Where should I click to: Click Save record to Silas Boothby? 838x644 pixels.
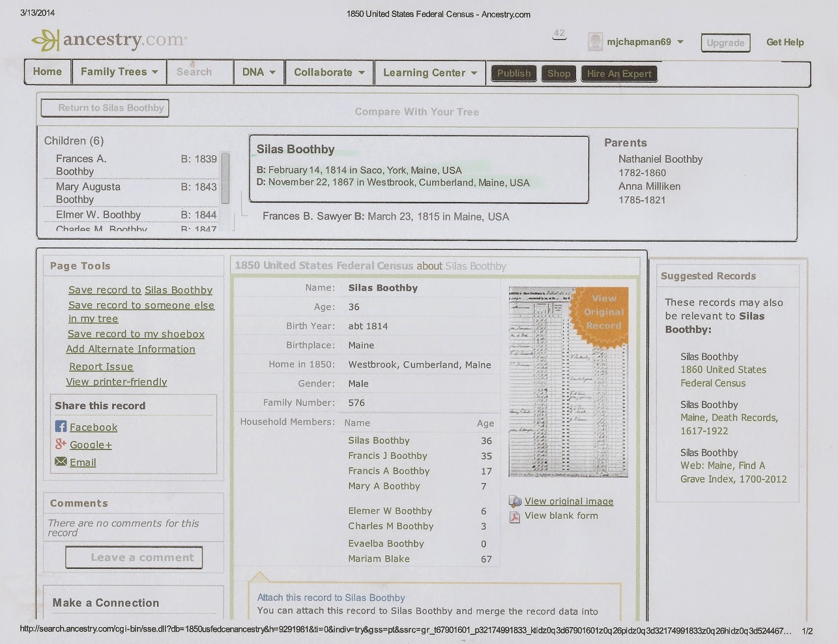[140, 290]
